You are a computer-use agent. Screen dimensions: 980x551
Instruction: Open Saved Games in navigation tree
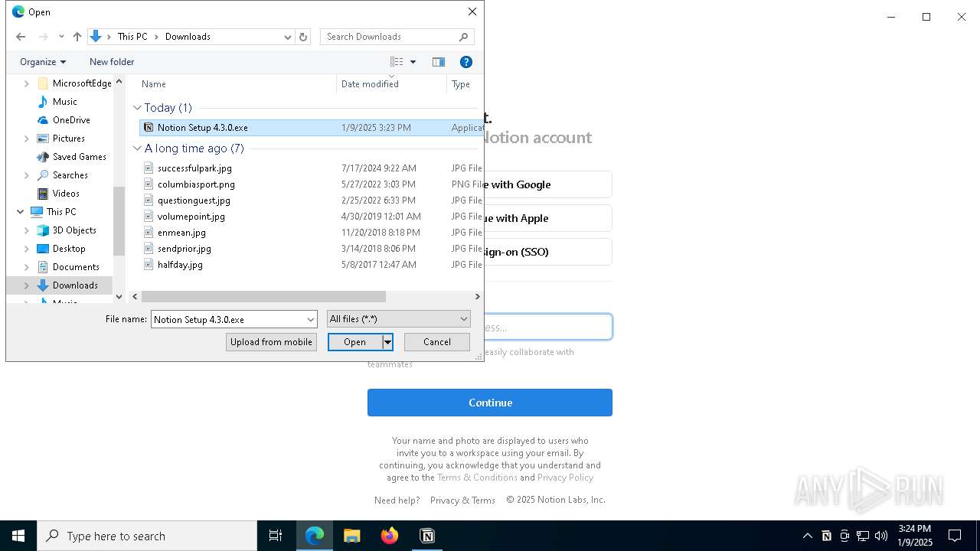point(80,157)
